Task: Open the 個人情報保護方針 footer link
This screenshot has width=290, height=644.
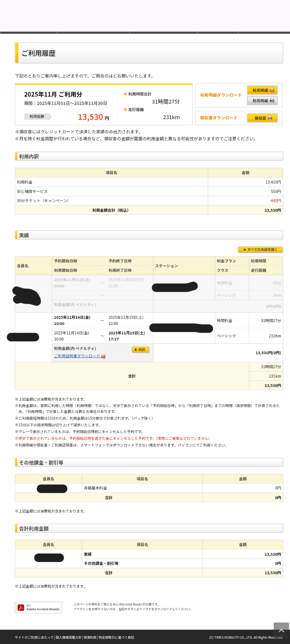Action: pyautogui.click(x=68, y=637)
